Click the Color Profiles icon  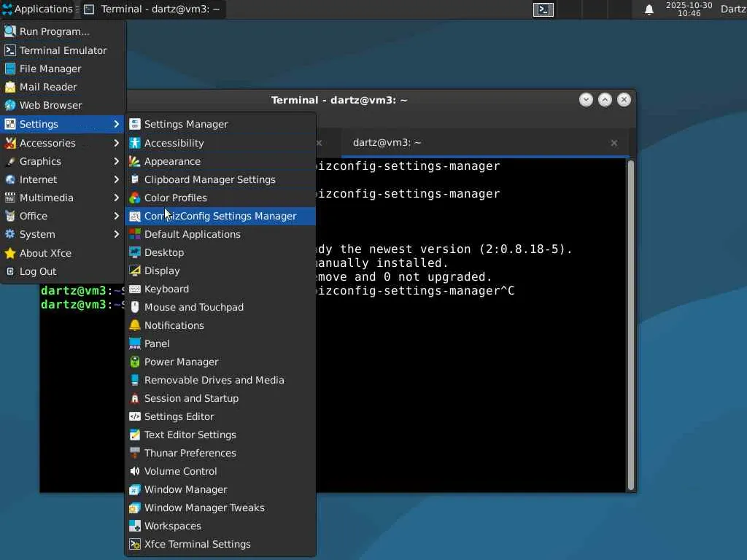[x=135, y=198]
